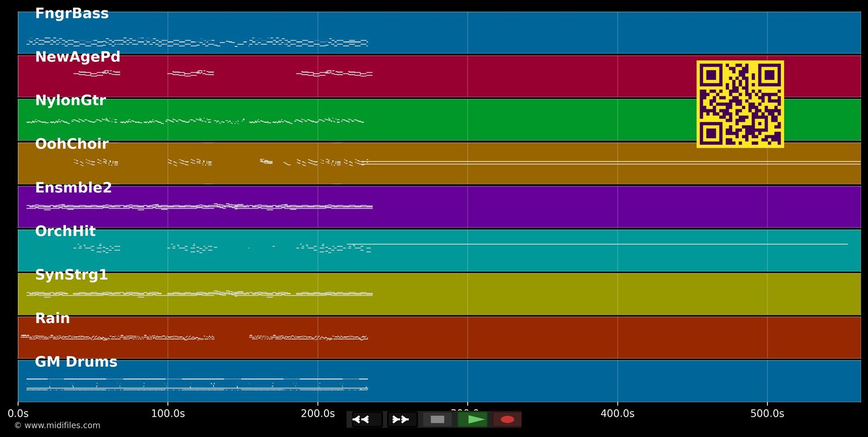This screenshot has height=437, width=868.
Task: Select the Rain track label
Action: [53, 318]
